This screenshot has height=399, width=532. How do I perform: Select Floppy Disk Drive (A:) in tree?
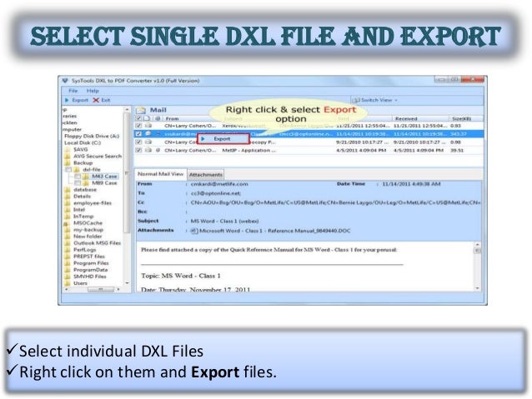point(92,136)
